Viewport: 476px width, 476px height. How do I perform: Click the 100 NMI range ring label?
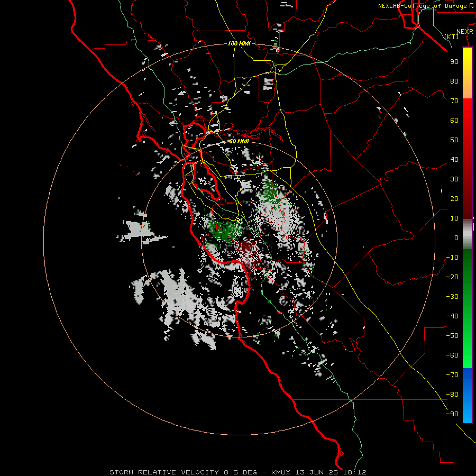(x=239, y=43)
